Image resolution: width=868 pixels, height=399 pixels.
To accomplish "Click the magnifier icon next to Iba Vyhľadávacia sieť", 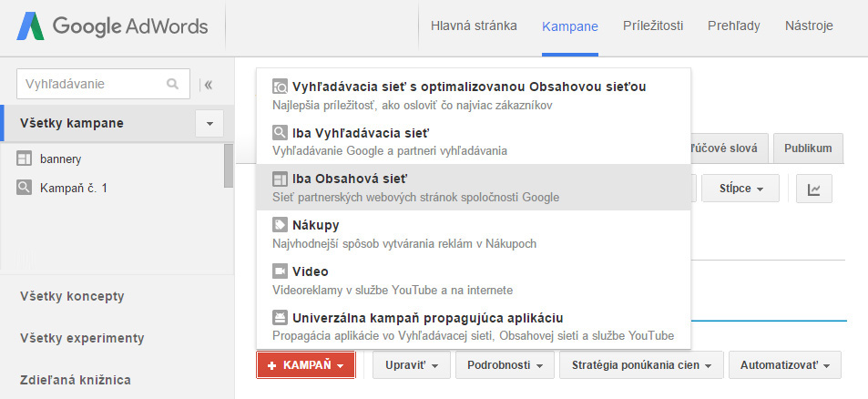I will (281, 133).
